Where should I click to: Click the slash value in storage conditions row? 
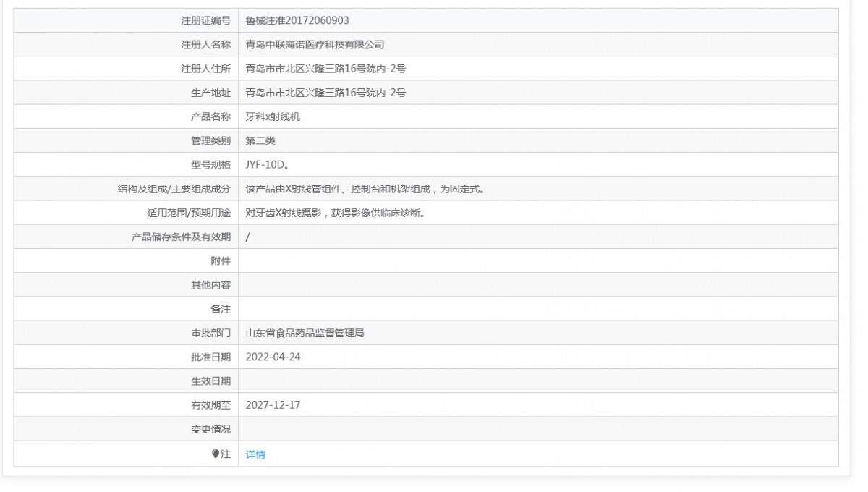coord(248,237)
